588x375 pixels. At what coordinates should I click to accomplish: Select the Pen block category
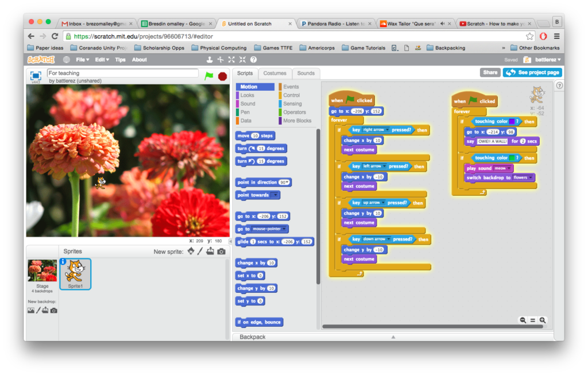tap(245, 112)
